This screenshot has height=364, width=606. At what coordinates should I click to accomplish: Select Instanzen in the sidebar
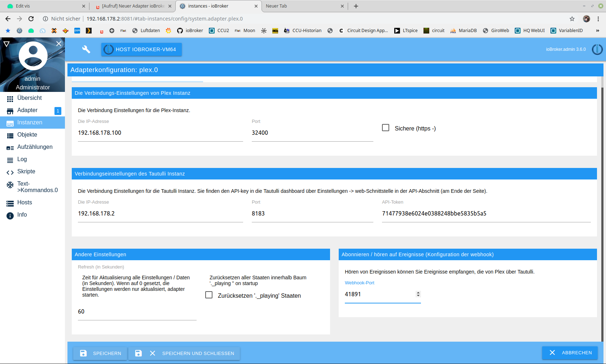click(x=32, y=123)
